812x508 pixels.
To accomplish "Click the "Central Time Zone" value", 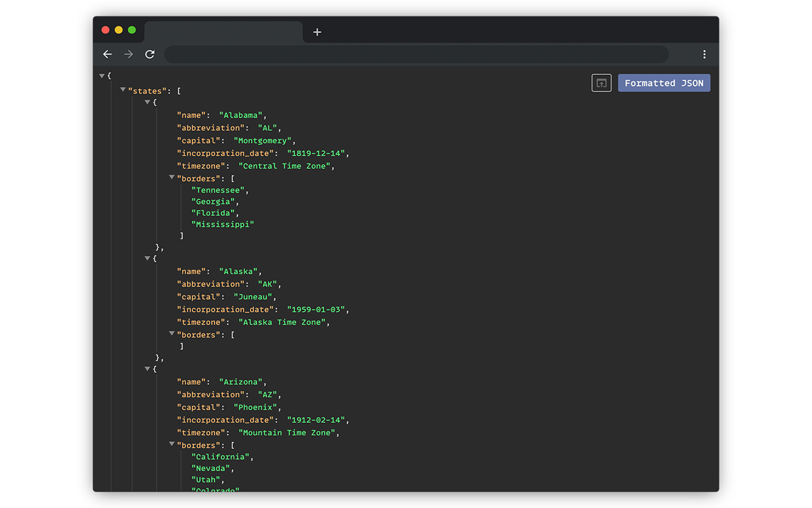I will [284, 166].
